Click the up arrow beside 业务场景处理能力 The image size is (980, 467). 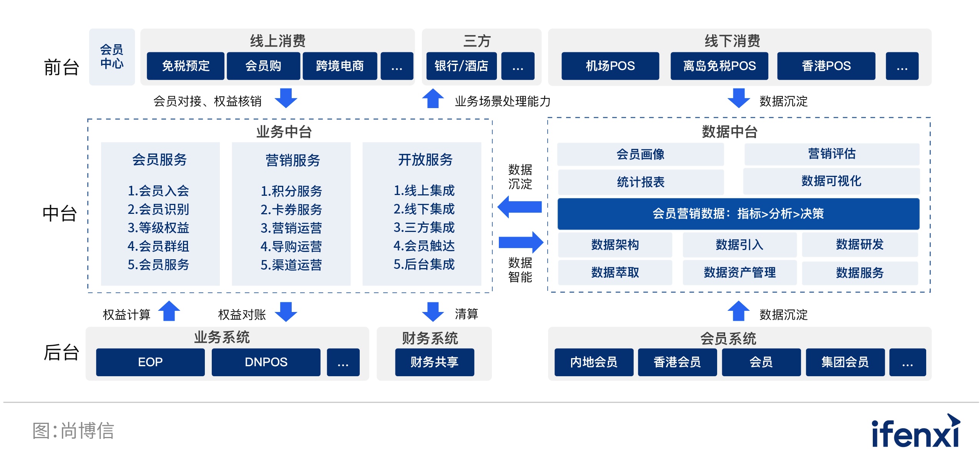(433, 98)
